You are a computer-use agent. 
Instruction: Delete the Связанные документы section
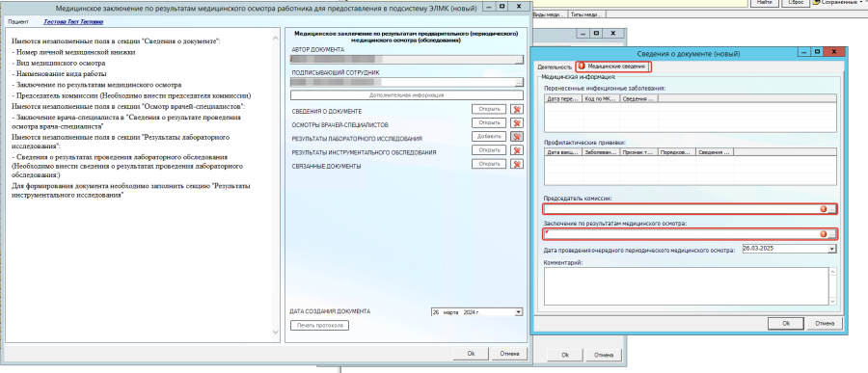[x=517, y=164]
